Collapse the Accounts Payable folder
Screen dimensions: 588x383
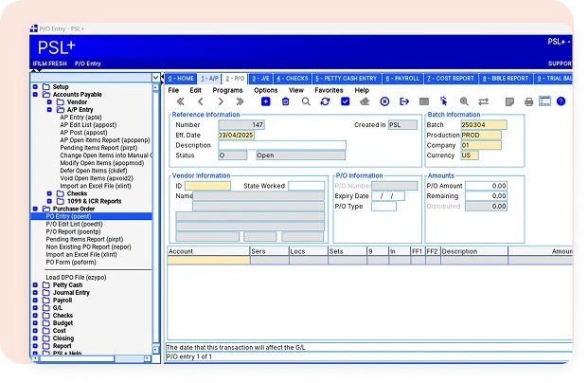pos(35,94)
